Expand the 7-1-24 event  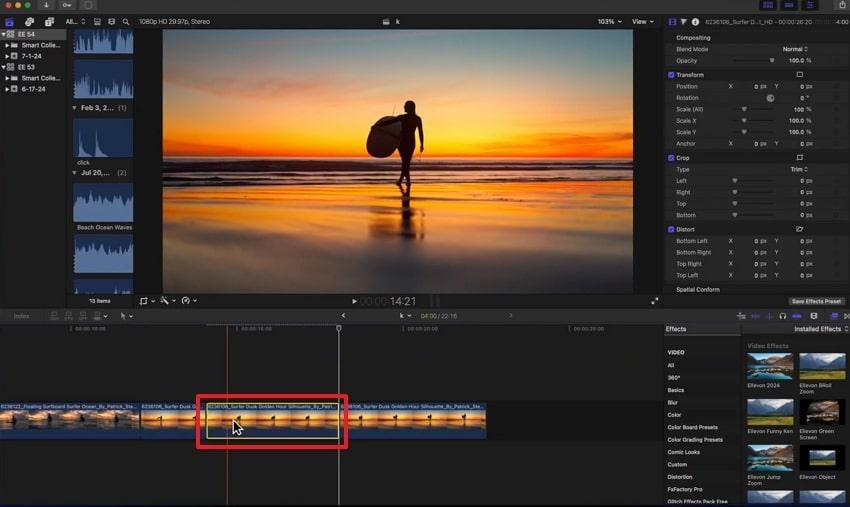tap(7, 56)
